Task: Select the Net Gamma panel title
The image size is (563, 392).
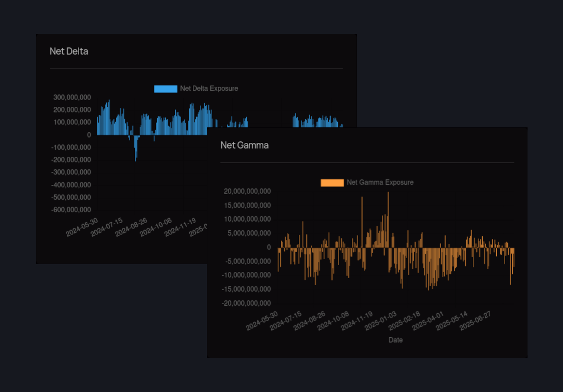Action: click(245, 145)
